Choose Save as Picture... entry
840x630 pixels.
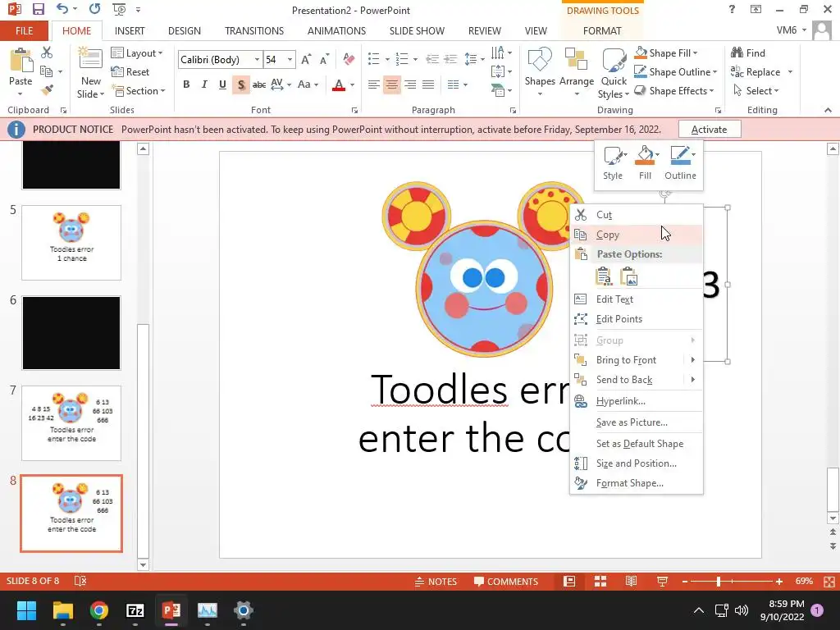click(x=636, y=422)
